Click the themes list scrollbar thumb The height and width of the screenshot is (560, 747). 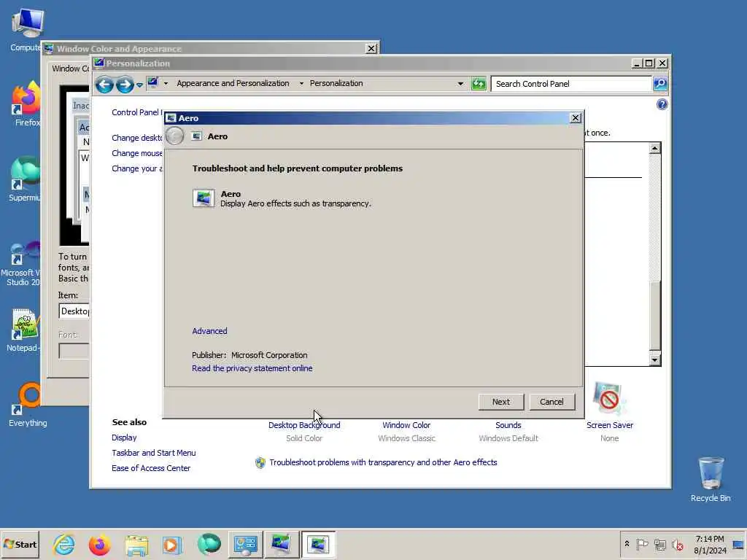tap(654, 315)
